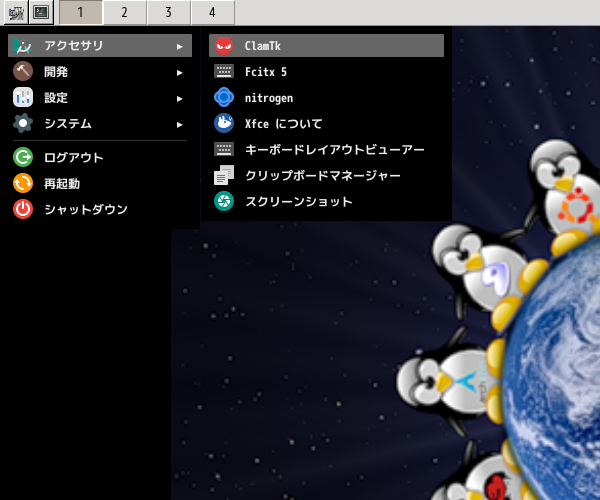Launch Fcitx 5 from the submenu
The height and width of the screenshot is (500, 600).
pyautogui.click(x=326, y=72)
